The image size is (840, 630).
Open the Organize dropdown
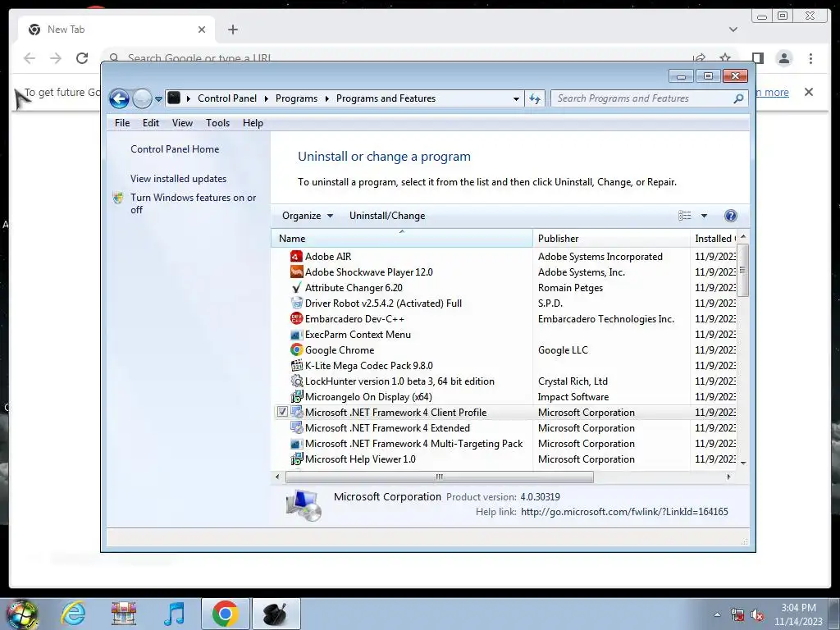[x=308, y=216]
